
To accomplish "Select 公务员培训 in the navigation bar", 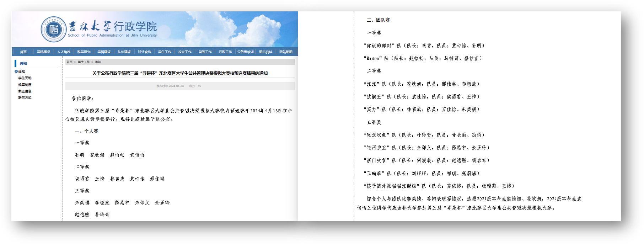I will click(x=246, y=52).
